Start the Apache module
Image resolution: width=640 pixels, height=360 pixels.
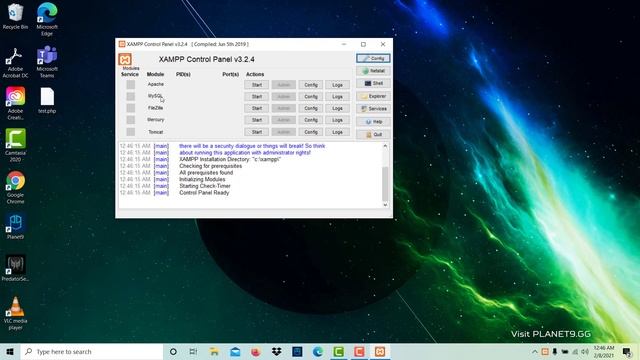coord(257,85)
